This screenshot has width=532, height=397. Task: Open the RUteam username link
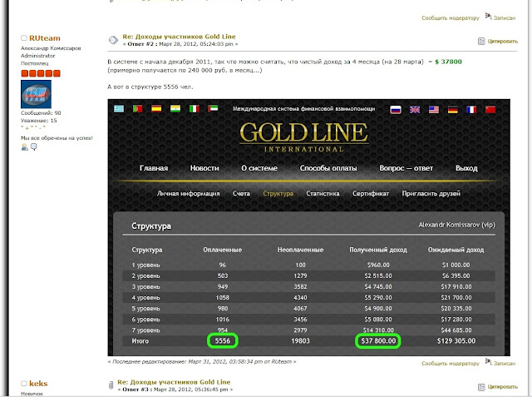44,38
